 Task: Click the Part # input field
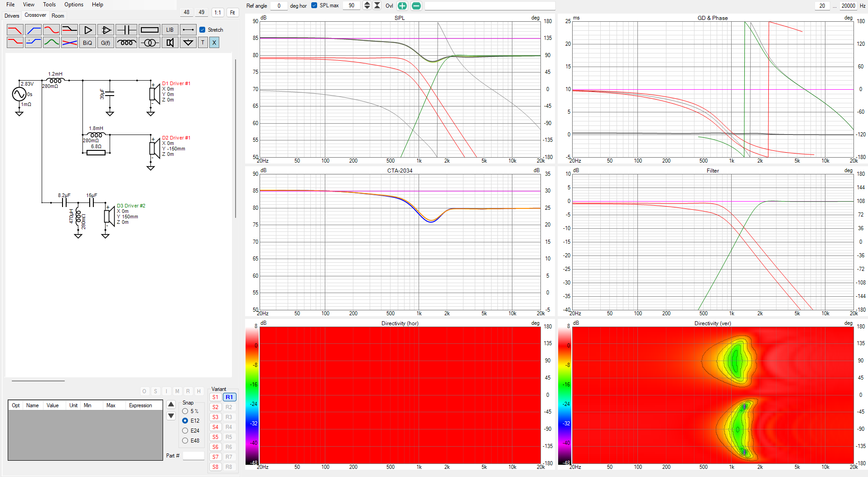[x=193, y=456]
